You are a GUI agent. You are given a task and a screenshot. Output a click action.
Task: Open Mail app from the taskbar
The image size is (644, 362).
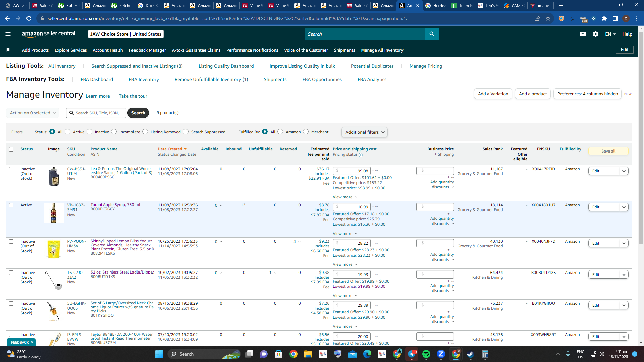pos(353,354)
